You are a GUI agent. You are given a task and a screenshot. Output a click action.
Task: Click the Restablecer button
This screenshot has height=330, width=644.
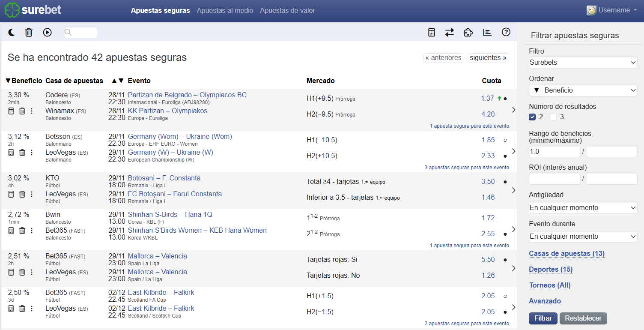tap(583, 318)
